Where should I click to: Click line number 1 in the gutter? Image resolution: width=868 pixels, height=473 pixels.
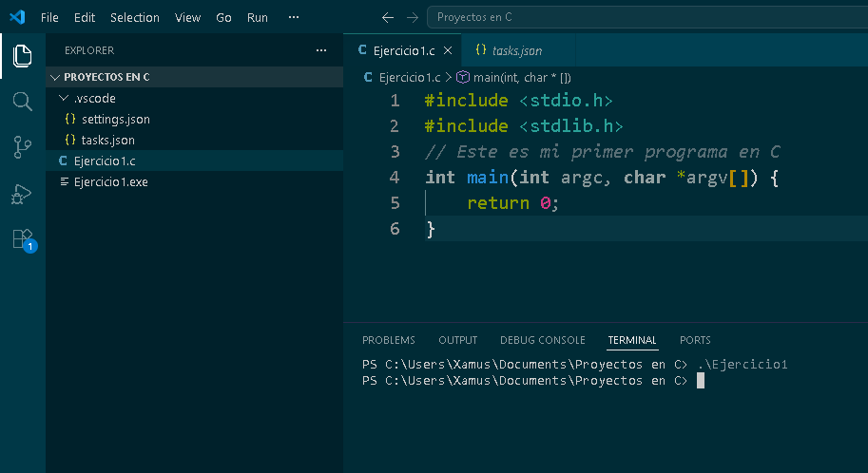[x=395, y=101]
